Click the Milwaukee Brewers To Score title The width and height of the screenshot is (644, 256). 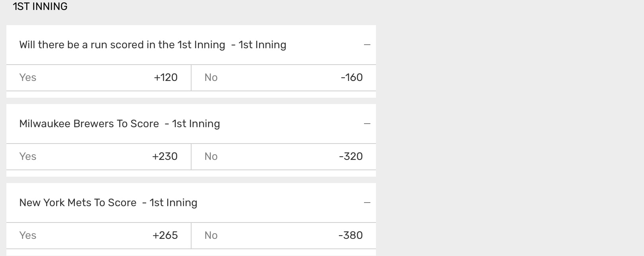tap(119, 124)
